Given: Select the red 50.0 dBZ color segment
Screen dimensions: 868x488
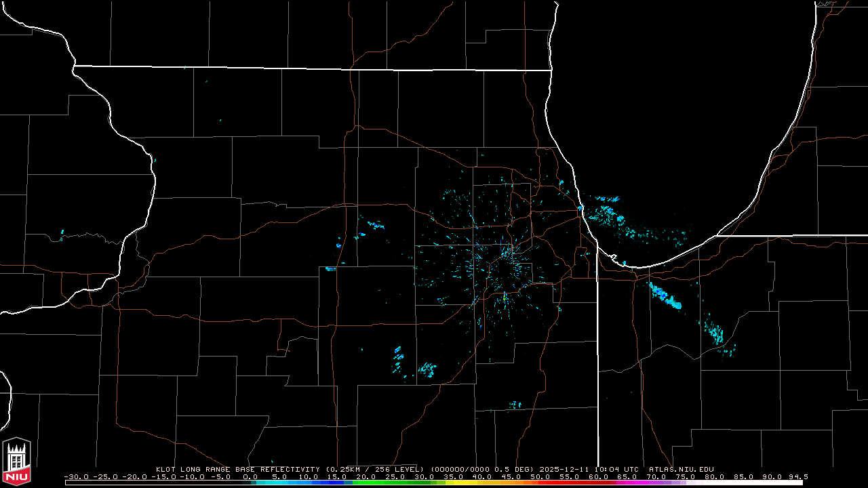Looking at the screenshot, I should click(x=540, y=483).
